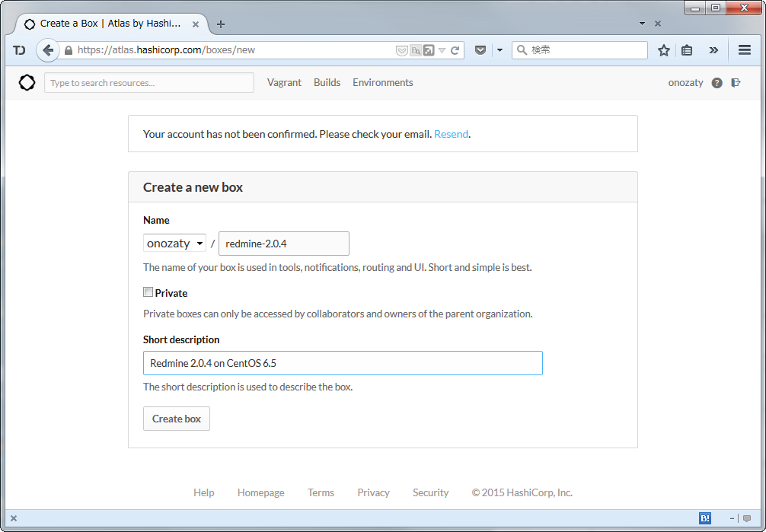Click the browser URL address field
This screenshot has width=766, height=532.
(x=235, y=49)
